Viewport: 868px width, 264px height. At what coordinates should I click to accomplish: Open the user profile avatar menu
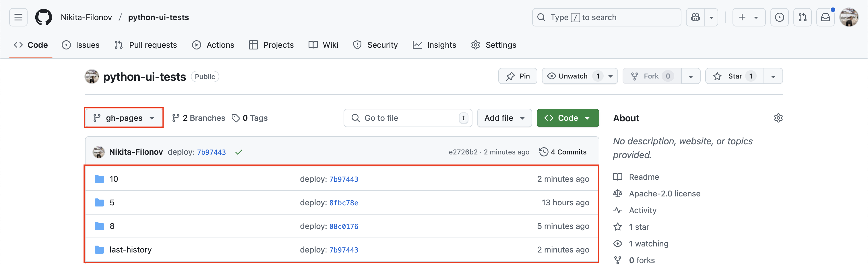coord(849,17)
